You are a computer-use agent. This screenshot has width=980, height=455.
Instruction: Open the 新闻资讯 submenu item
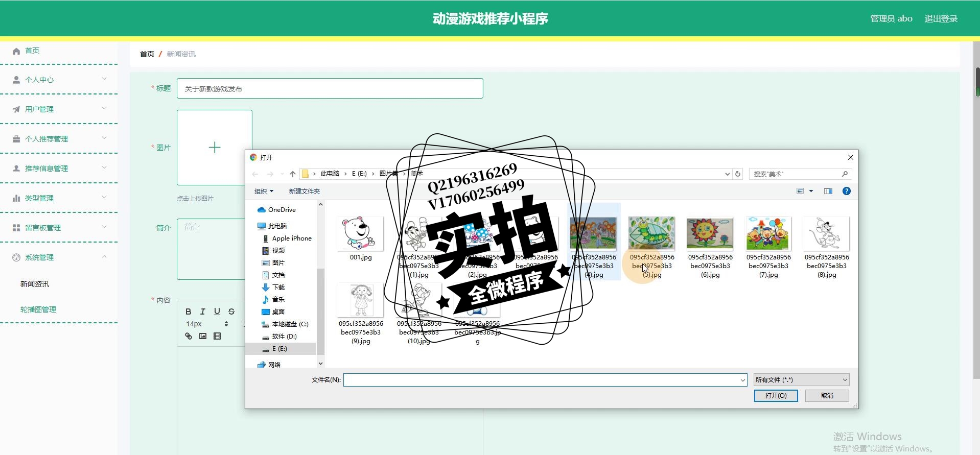(35, 284)
